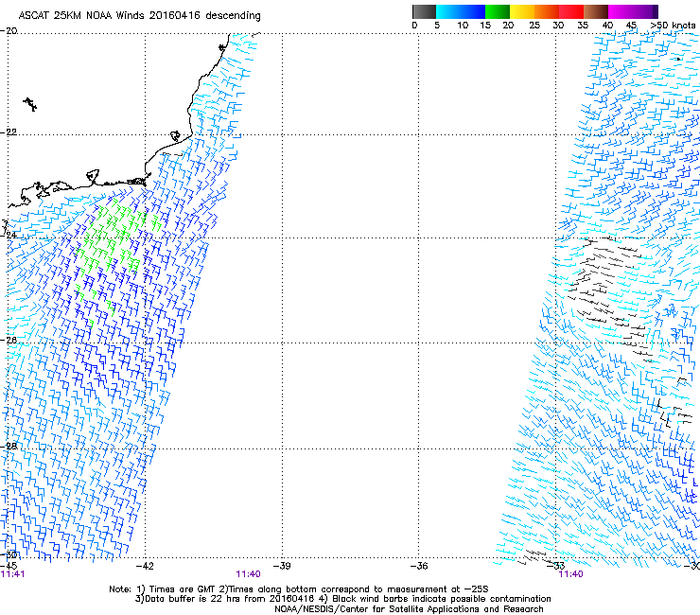Select the dark purple 45-50 legend swatch
700x615 pixels.
(x=645, y=11)
